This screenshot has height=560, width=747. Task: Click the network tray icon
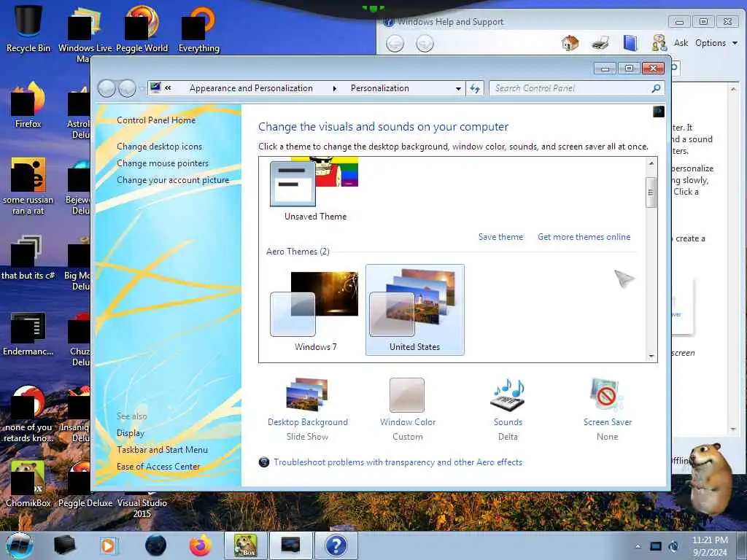[x=656, y=546]
